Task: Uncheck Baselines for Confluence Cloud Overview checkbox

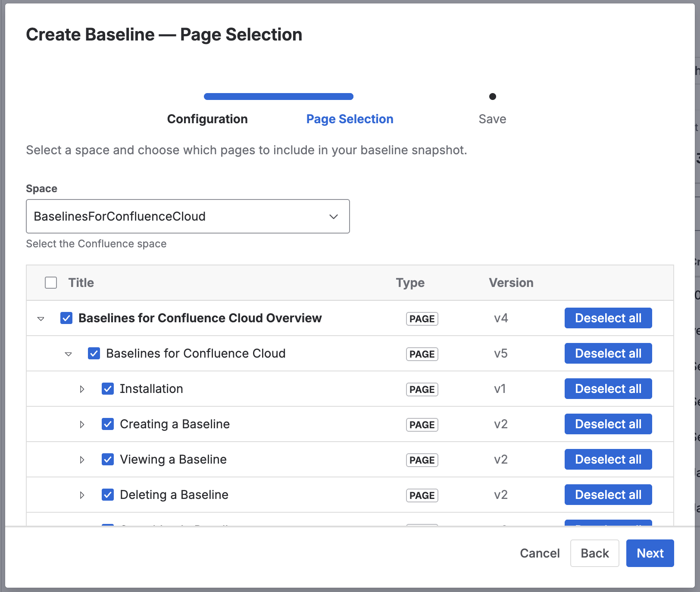Action: pos(66,318)
